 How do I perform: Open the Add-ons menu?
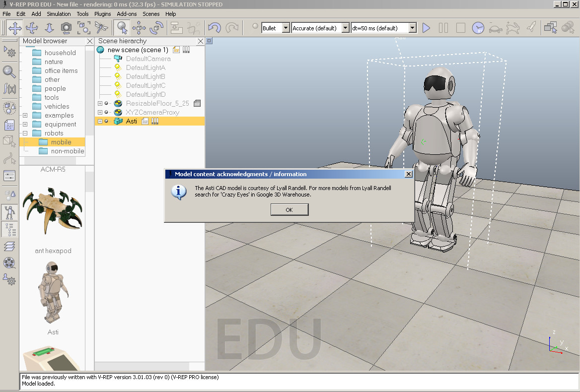pos(127,14)
